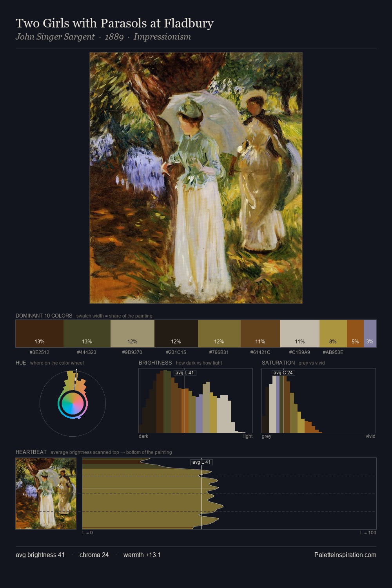Click the L = 100 axis label

(368, 533)
